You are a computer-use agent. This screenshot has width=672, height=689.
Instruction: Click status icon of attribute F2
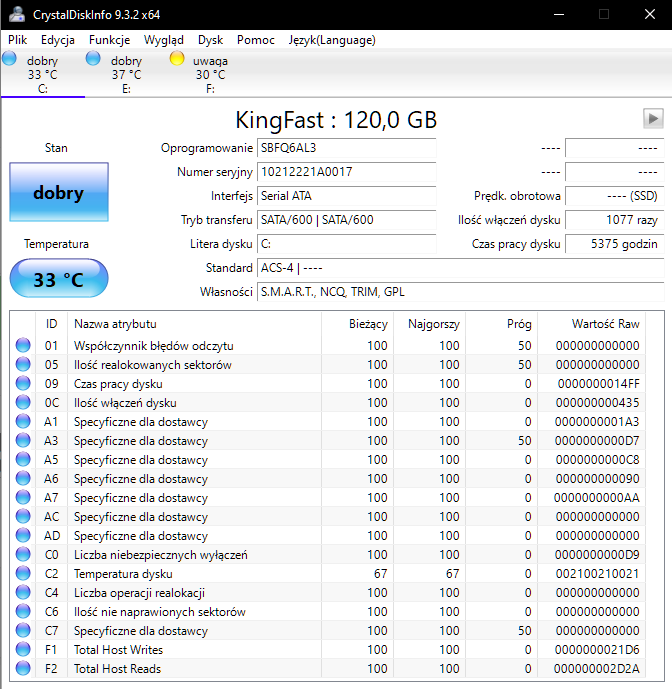click(23, 668)
